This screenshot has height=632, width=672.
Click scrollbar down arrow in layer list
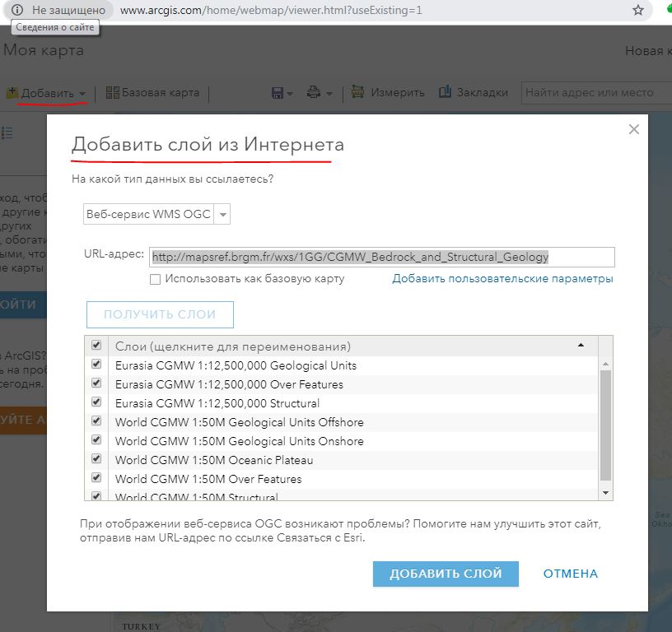pyautogui.click(x=605, y=493)
